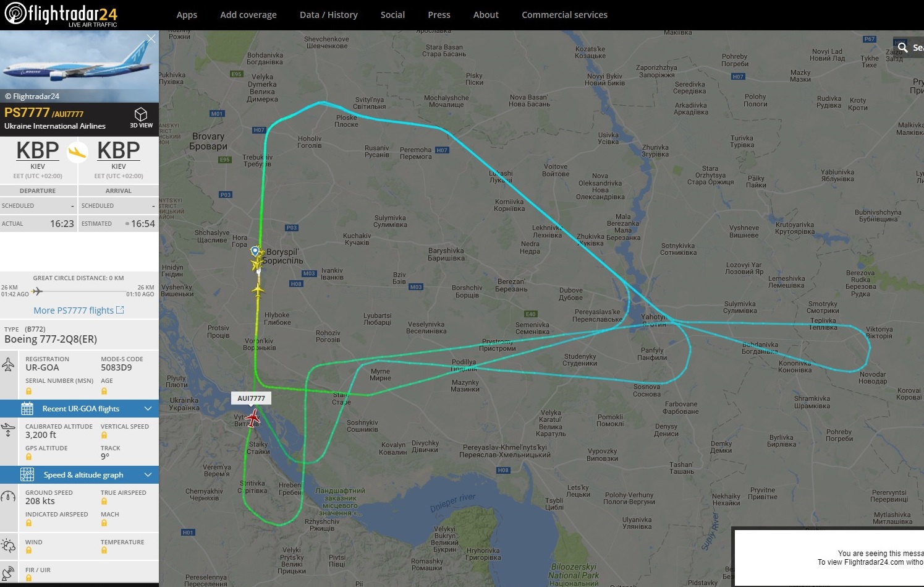Click the calendar icon beside Recent UR-GOA flights
924x587 pixels.
point(27,408)
